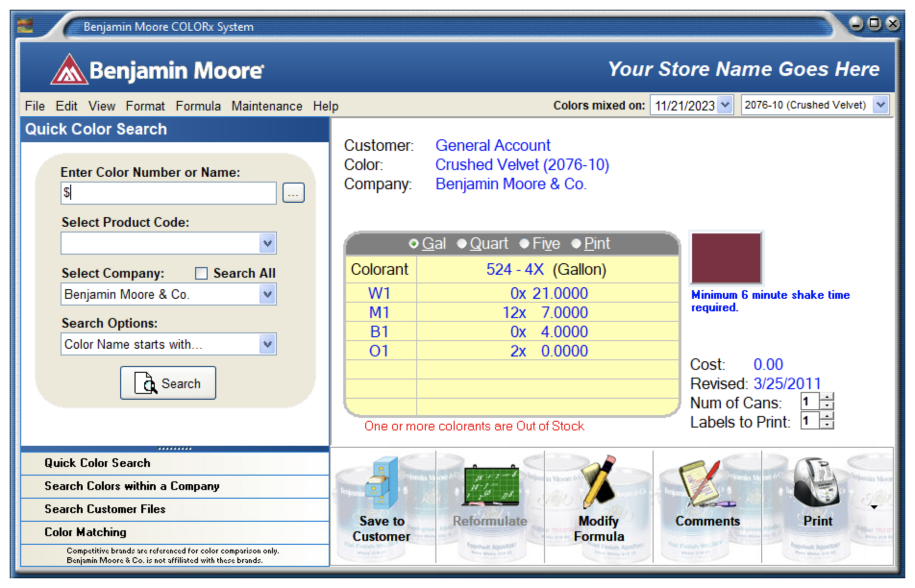The width and height of the screenshot is (915, 588).
Task: Close the COLORx window
Action: (x=893, y=23)
